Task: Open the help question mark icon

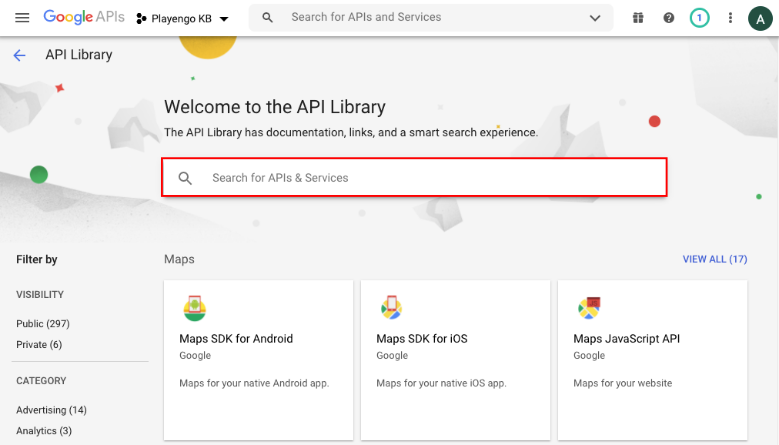Action: [669, 18]
